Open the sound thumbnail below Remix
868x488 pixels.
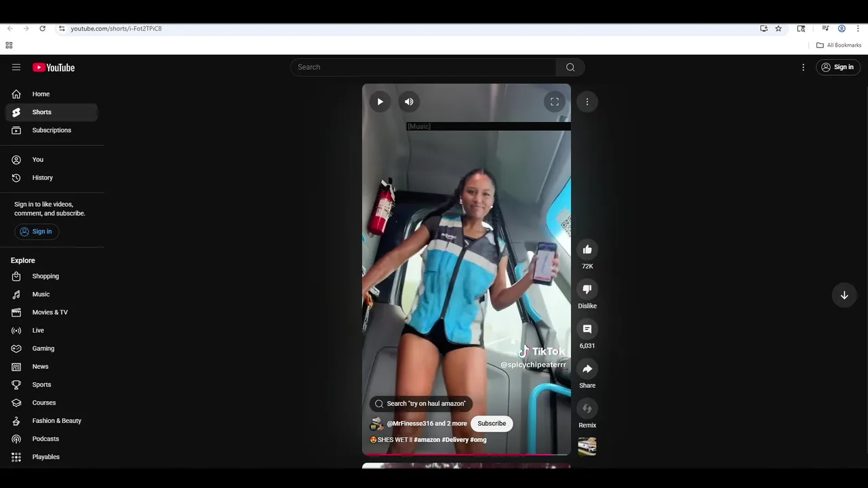587,446
